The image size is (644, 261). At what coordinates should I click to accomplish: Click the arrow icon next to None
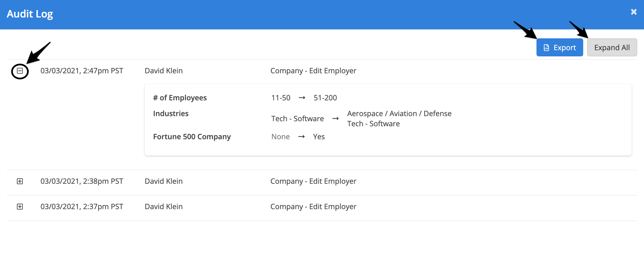tap(301, 137)
